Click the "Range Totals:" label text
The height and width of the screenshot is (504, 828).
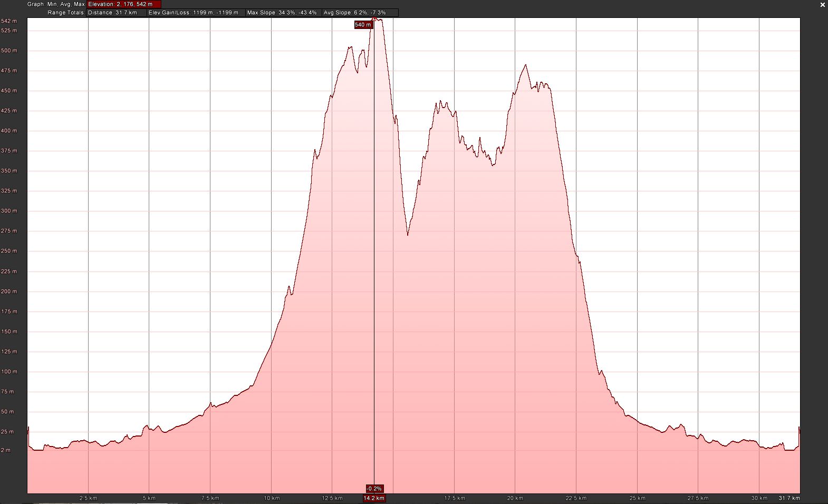[66, 13]
